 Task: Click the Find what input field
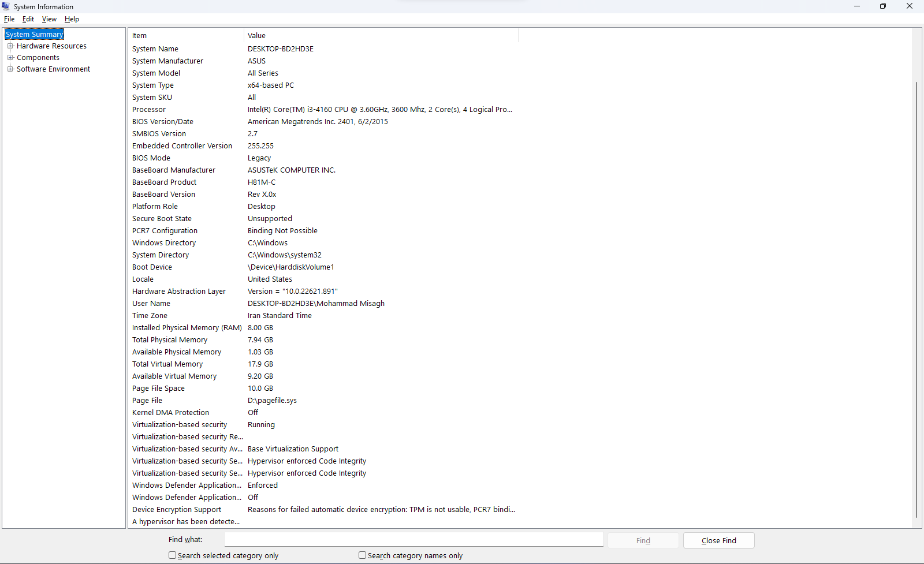pos(414,540)
